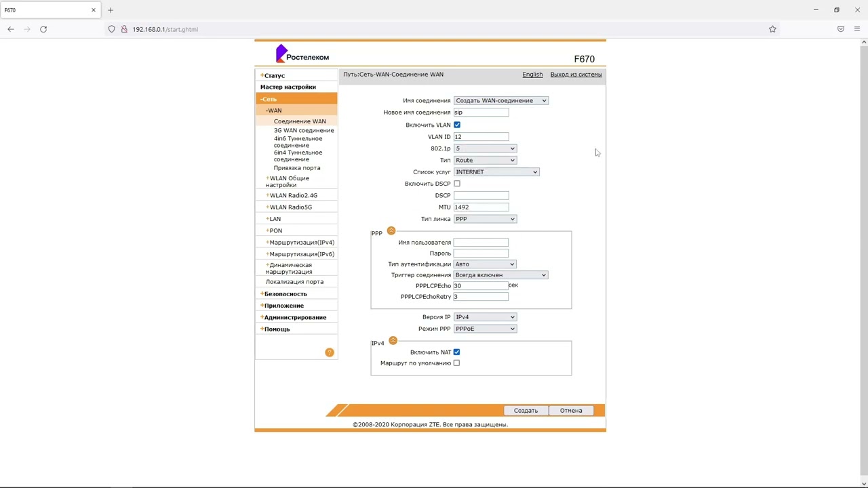
Task: Click the PPPLCPEchoRetry input field
Action: [x=481, y=297]
